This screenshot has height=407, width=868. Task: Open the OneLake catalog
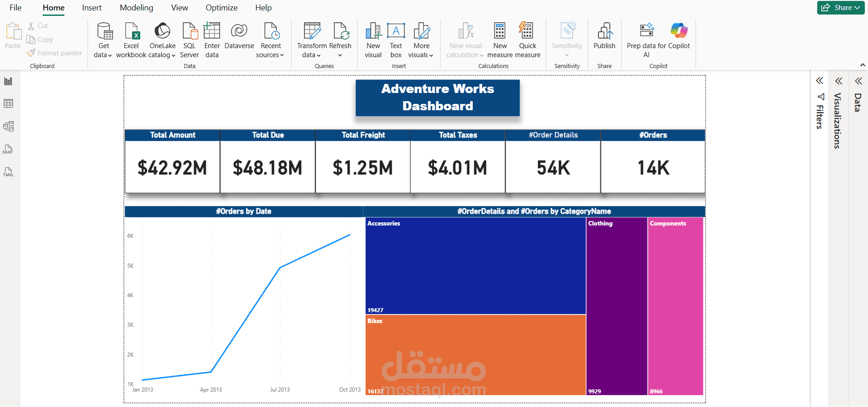pos(162,40)
